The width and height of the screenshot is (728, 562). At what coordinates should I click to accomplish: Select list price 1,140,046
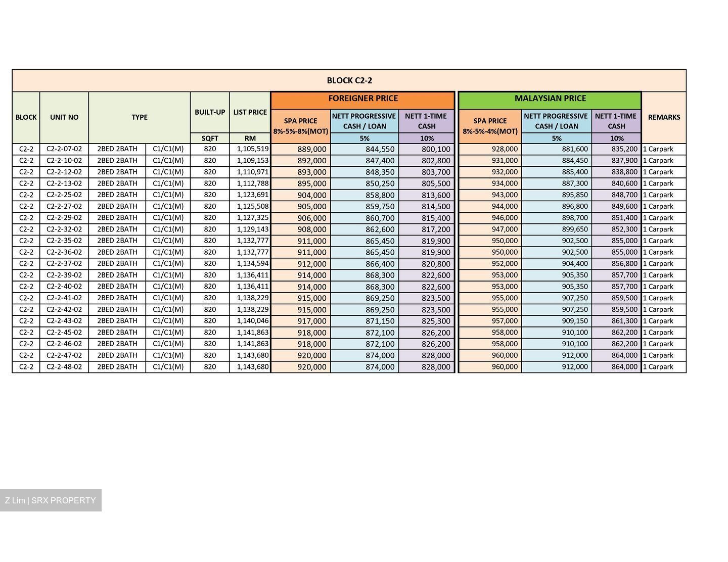253,321
